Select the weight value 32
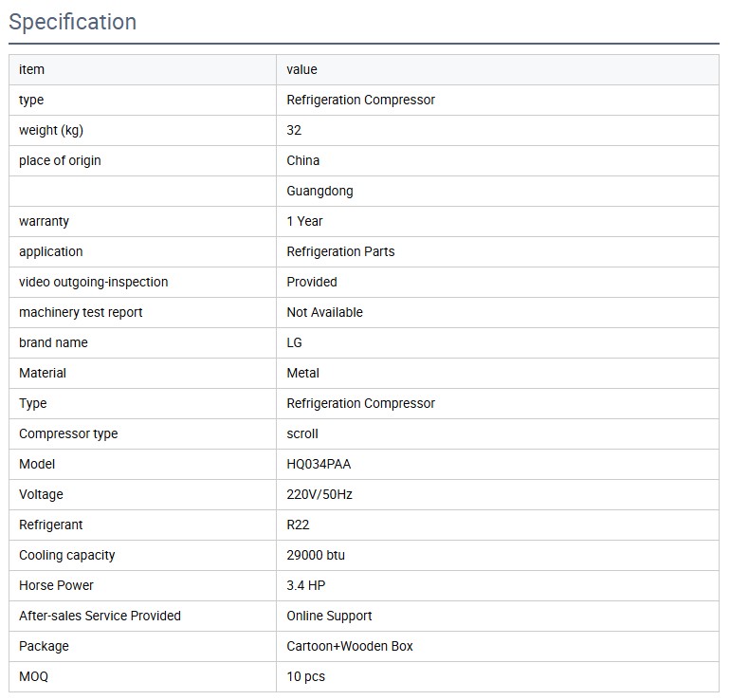The height and width of the screenshot is (700, 730). point(294,130)
